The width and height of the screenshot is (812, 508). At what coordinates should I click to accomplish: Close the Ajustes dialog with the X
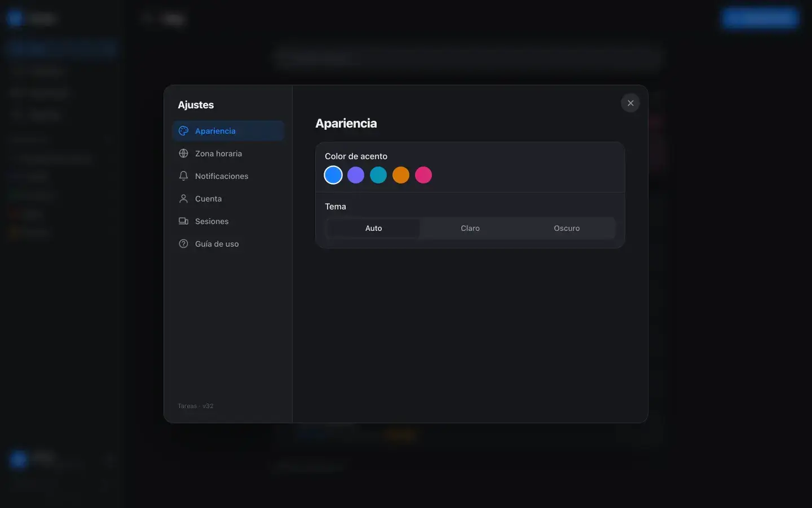[630, 103]
